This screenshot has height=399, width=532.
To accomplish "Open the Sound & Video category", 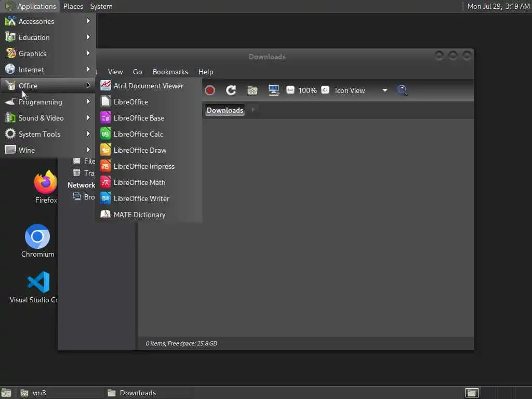I will point(48,118).
